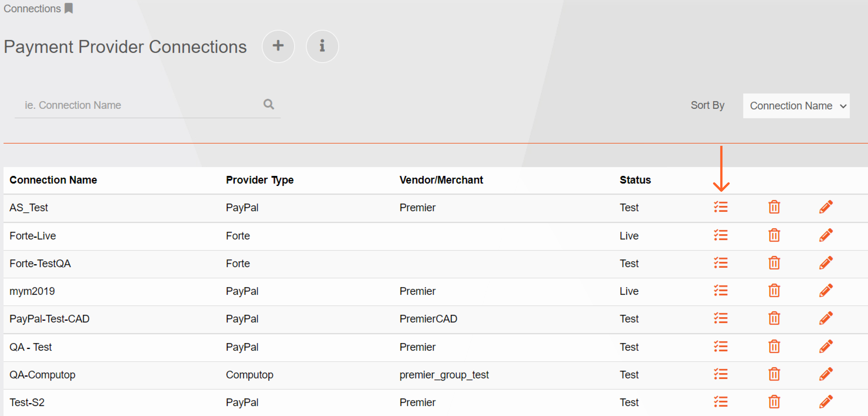Edit the Forte-TestQA connection
This screenshot has height=416, width=868.
coord(826,263)
